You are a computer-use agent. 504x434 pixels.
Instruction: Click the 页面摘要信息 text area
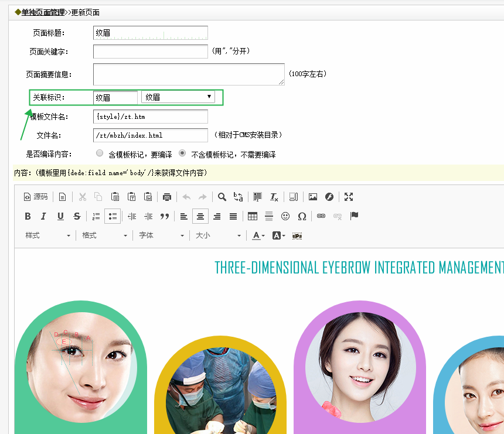189,74
